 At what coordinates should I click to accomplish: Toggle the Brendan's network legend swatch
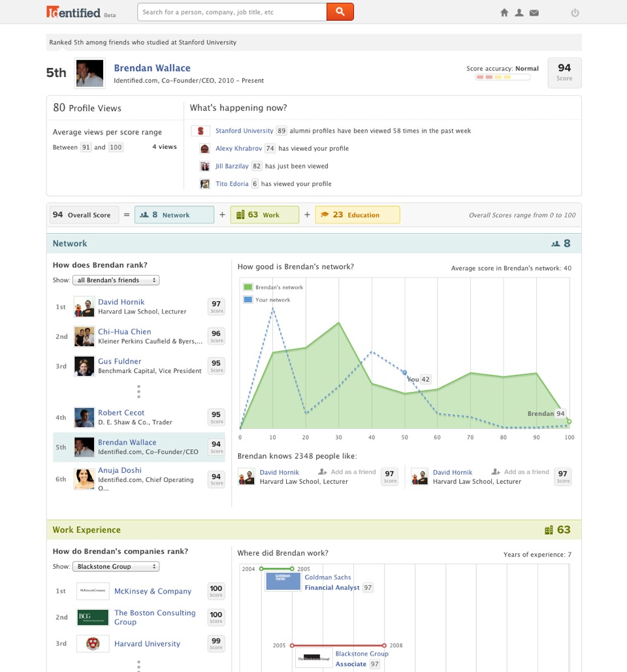tap(248, 287)
